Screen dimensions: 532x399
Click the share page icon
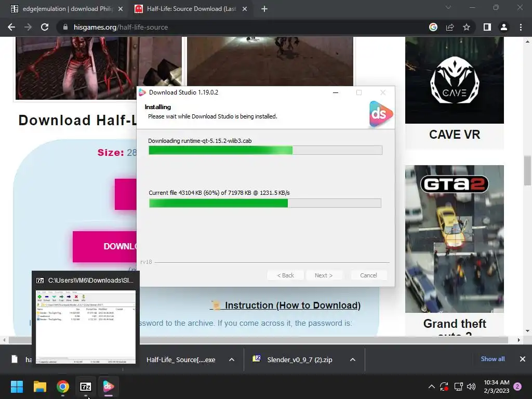(450, 27)
